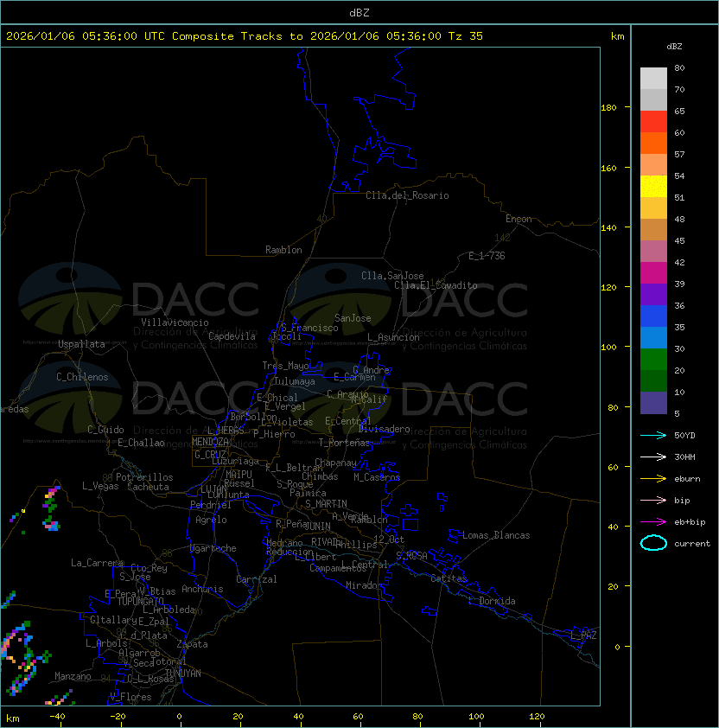Select the yellow 51 dBZ color swatch
The width and height of the screenshot is (719, 728).
[x=653, y=187]
